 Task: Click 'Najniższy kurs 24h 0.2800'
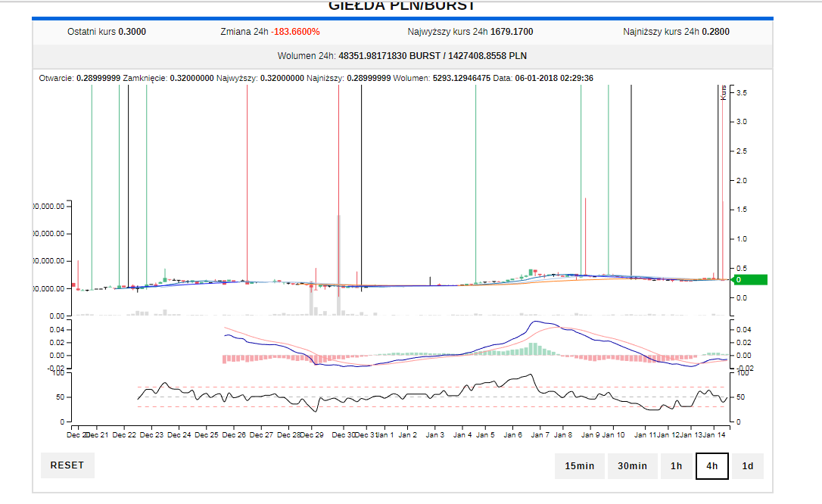(676, 32)
